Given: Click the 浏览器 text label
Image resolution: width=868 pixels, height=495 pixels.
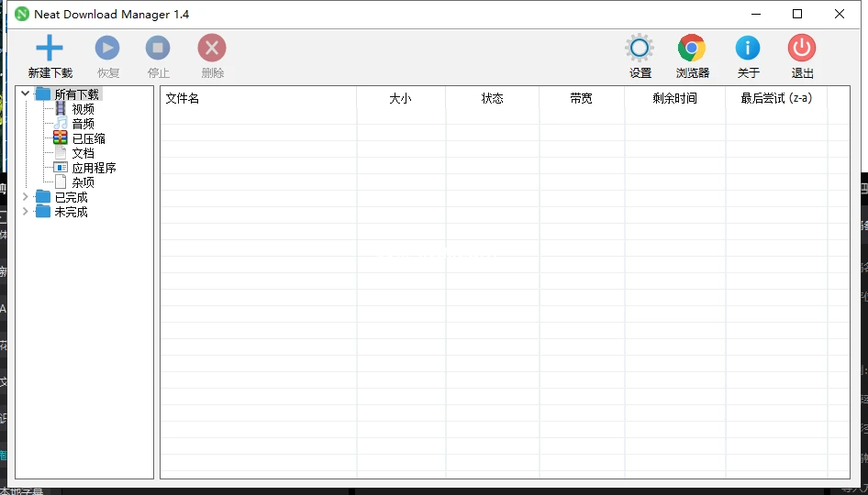Looking at the screenshot, I should (693, 73).
